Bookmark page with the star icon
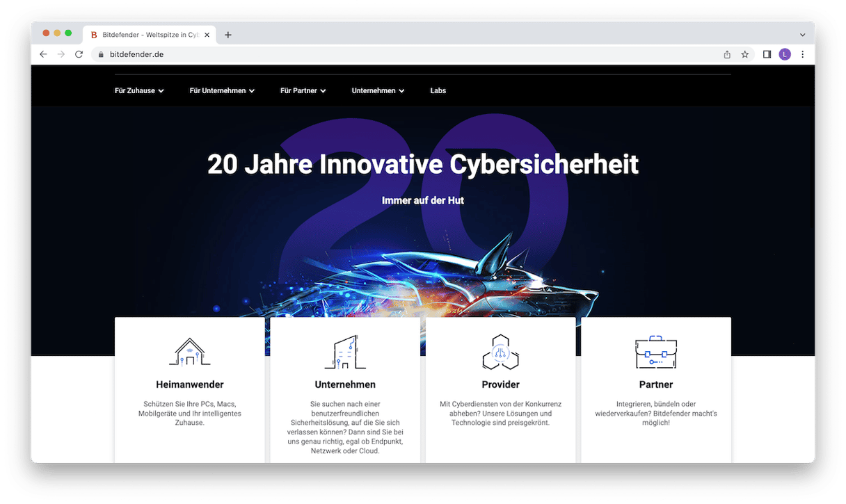 pyautogui.click(x=744, y=54)
